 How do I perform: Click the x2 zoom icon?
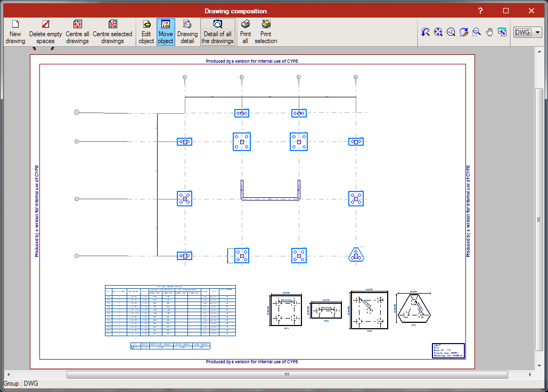[x=451, y=32]
